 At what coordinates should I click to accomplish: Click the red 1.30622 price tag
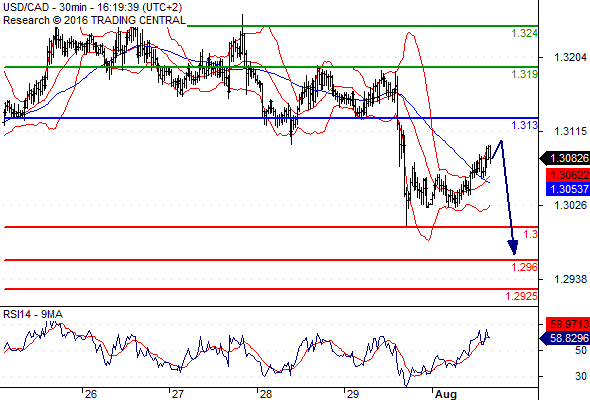click(568, 175)
